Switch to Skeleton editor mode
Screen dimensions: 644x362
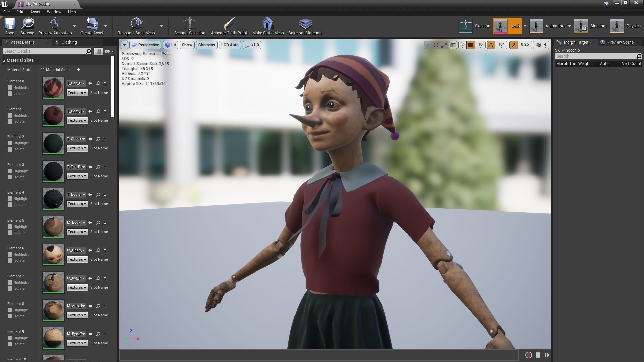[474, 26]
